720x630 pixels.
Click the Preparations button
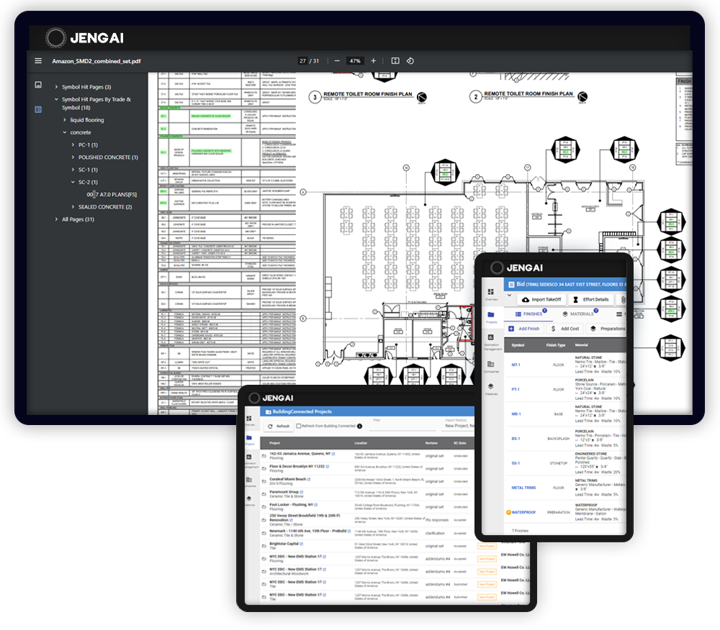point(608,329)
